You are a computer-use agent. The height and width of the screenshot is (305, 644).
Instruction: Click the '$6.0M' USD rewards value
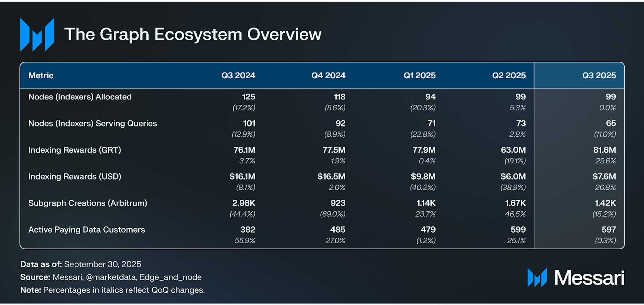pos(513,176)
